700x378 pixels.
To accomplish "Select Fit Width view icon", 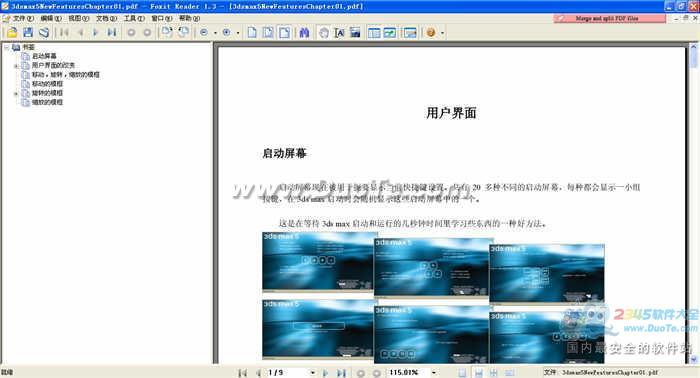I will 284,32.
